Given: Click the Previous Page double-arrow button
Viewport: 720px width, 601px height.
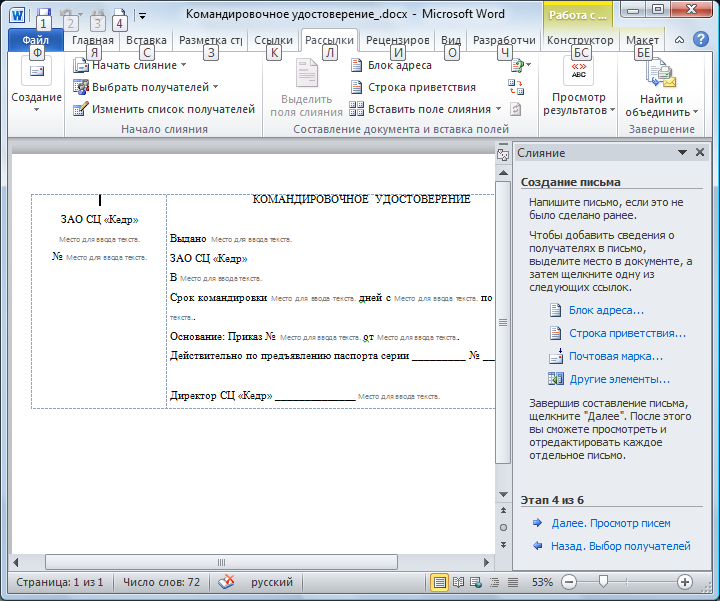Looking at the screenshot, I should [x=503, y=510].
